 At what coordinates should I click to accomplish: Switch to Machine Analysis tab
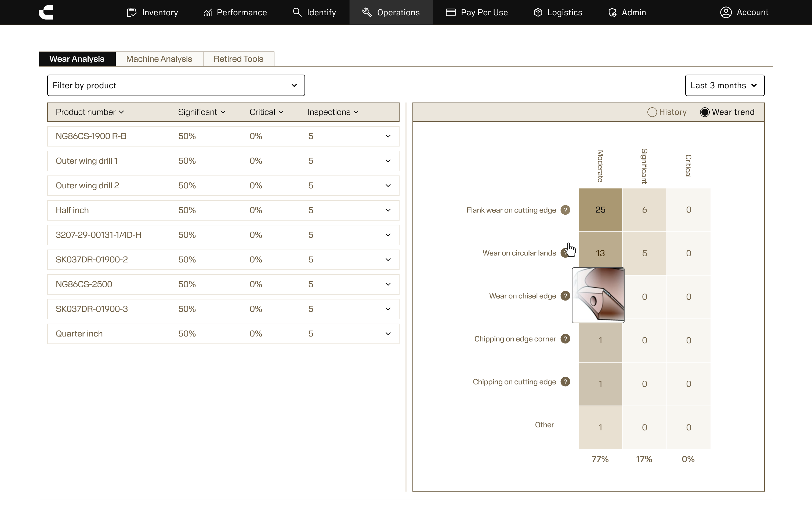point(159,59)
